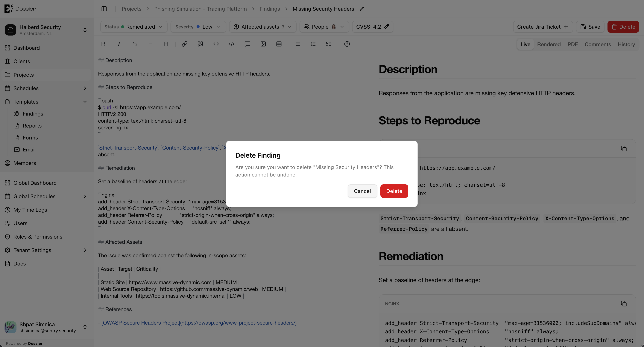The height and width of the screenshot is (347, 644).
Task: Open the Severity Low dropdown
Action: [x=198, y=27]
